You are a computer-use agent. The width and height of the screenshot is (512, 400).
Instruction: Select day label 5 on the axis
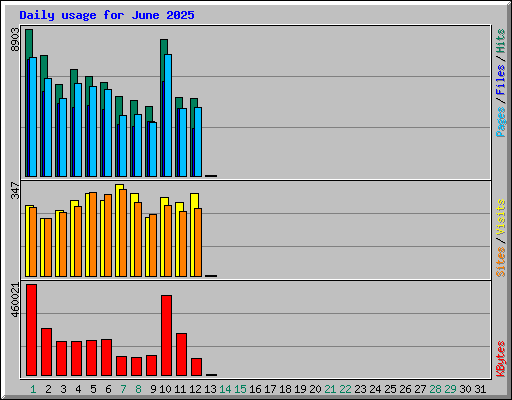tap(93, 389)
